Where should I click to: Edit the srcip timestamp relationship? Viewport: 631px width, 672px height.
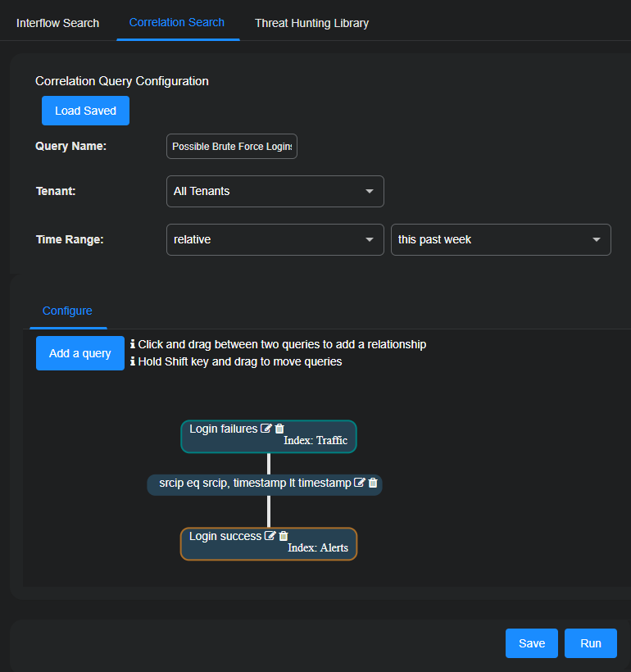pyautogui.click(x=359, y=484)
